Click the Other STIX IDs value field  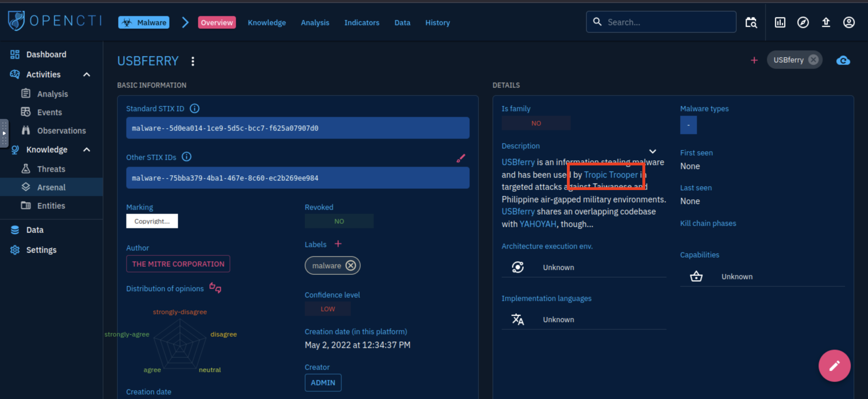298,177
